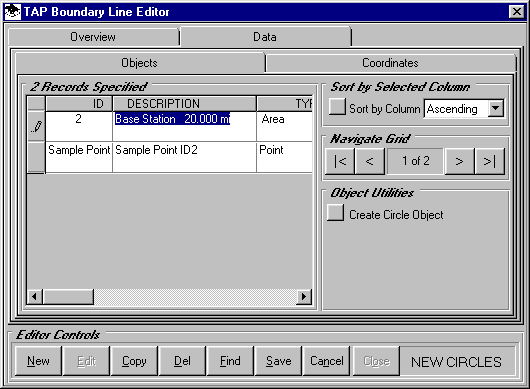Screen dimensions: 530x389
Task: Click the partially visible TYPE column header
Action: (x=285, y=103)
